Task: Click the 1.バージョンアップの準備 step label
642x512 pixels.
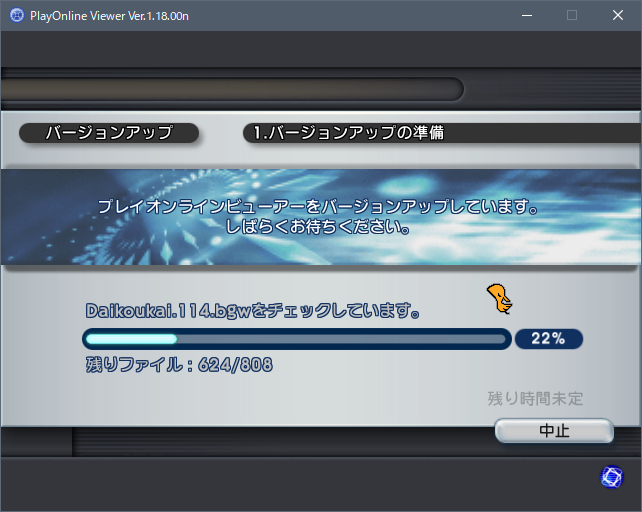Action: [349, 133]
